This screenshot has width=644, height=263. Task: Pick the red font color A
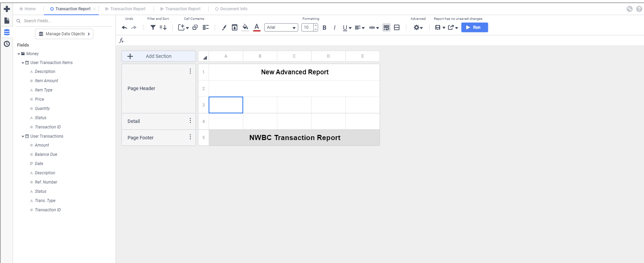pyautogui.click(x=257, y=27)
